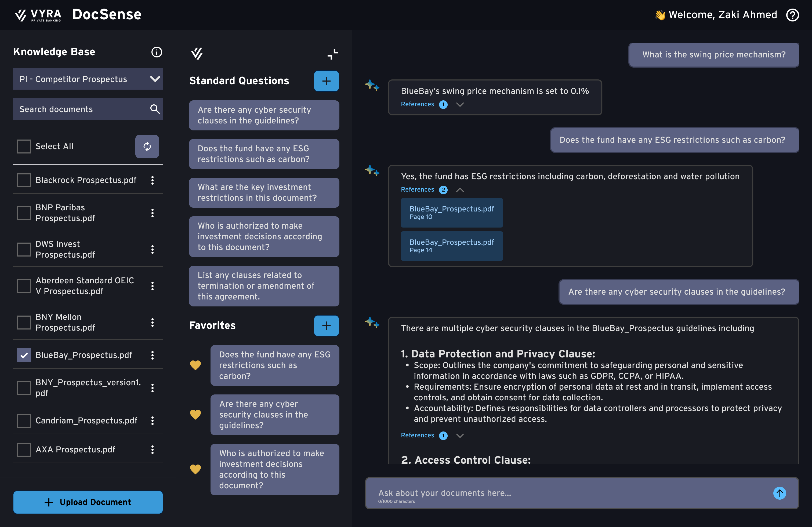The width and height of the screenshot is (812, 527).
Task: Open BNP Paribas Prospectus.pdf three-dot menu
Action: pyautogui.click(x=153, y=213)
